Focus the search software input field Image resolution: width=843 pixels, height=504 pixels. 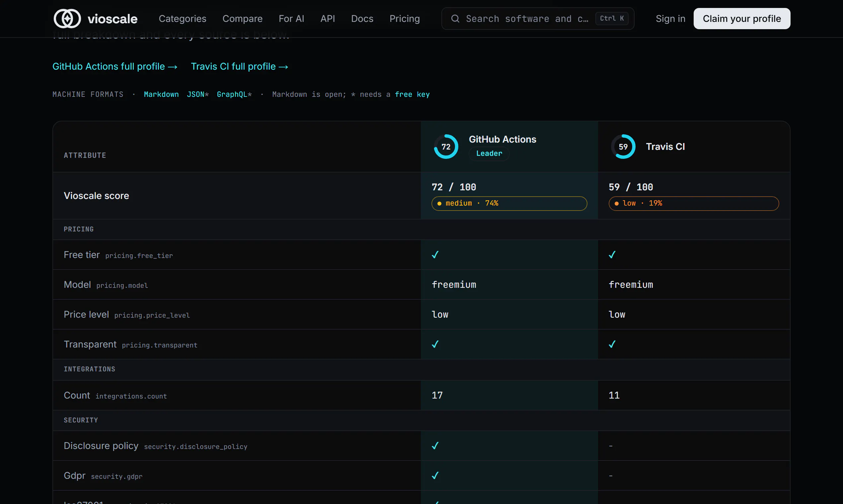(x=538, y=19)
